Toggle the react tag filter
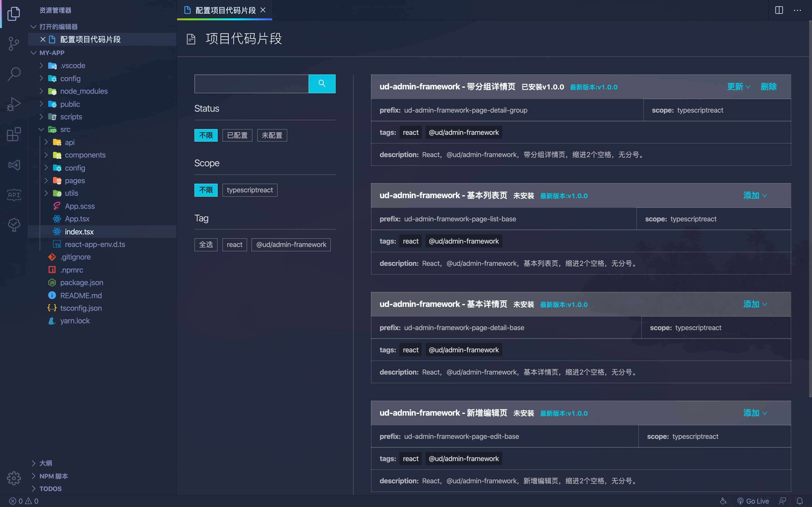Screen dimensions: 812x507 (x=234, y=245)
